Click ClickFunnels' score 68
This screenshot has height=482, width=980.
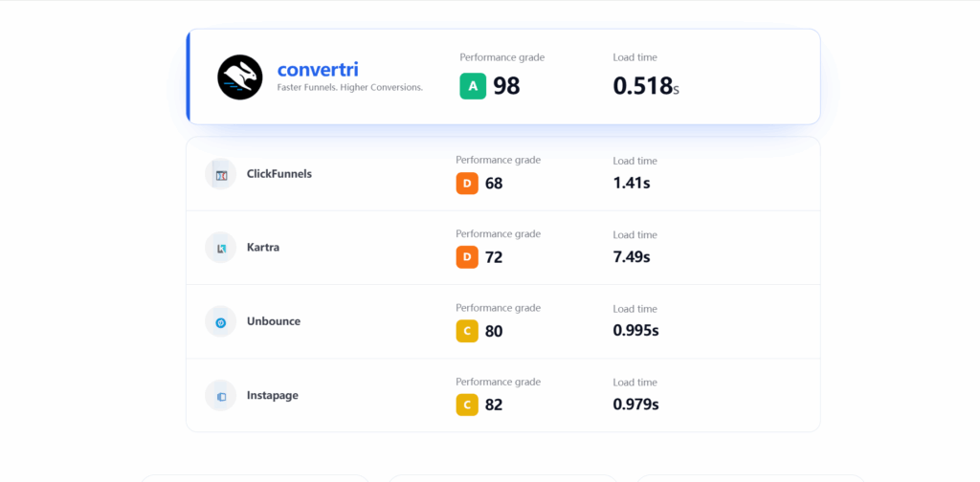(x=494, y=184)
